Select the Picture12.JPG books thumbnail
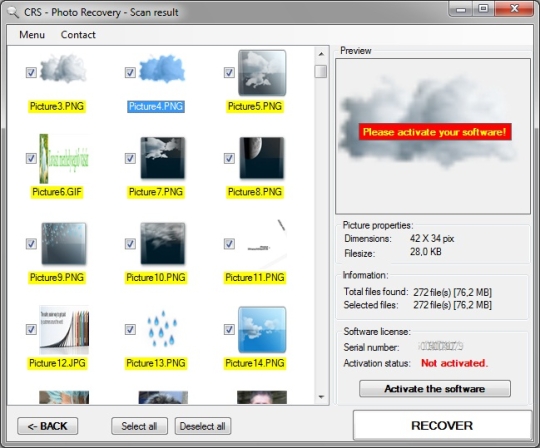Screen dimensions: 540x448 (x=64, y=330)
